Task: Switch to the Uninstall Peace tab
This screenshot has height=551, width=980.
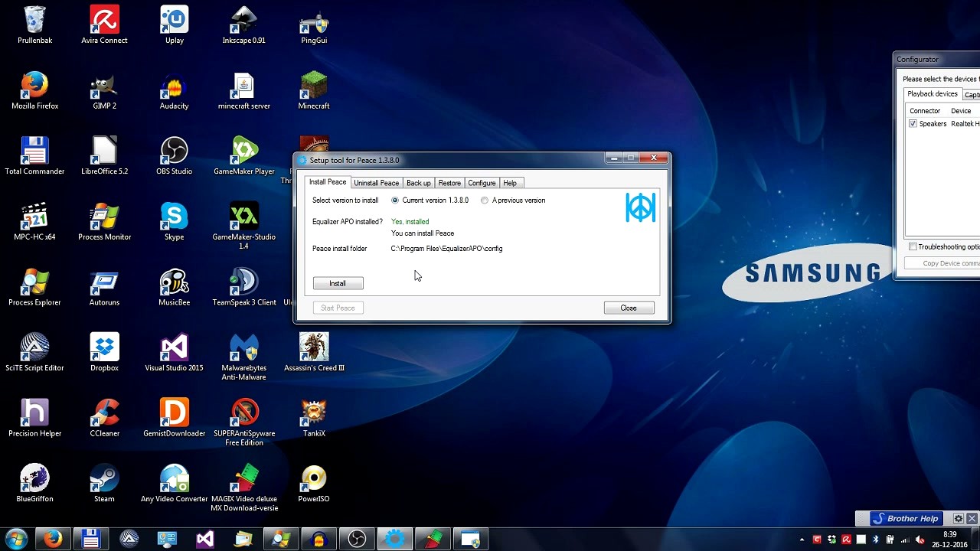Action: pos(376,182)
